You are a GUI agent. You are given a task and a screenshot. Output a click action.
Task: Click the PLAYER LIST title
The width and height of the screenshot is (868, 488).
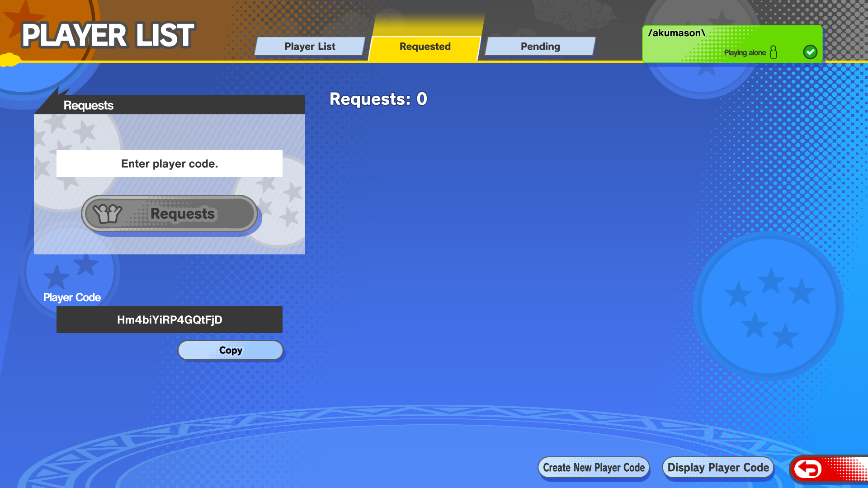point(108,35)
